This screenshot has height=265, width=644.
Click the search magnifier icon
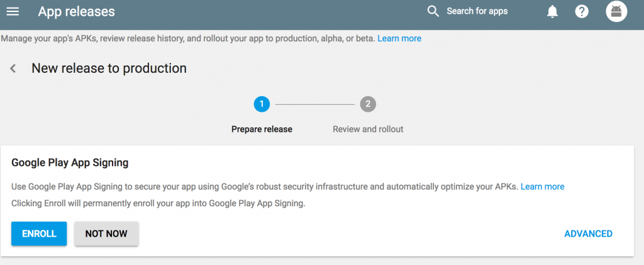(x=433, y=11)
